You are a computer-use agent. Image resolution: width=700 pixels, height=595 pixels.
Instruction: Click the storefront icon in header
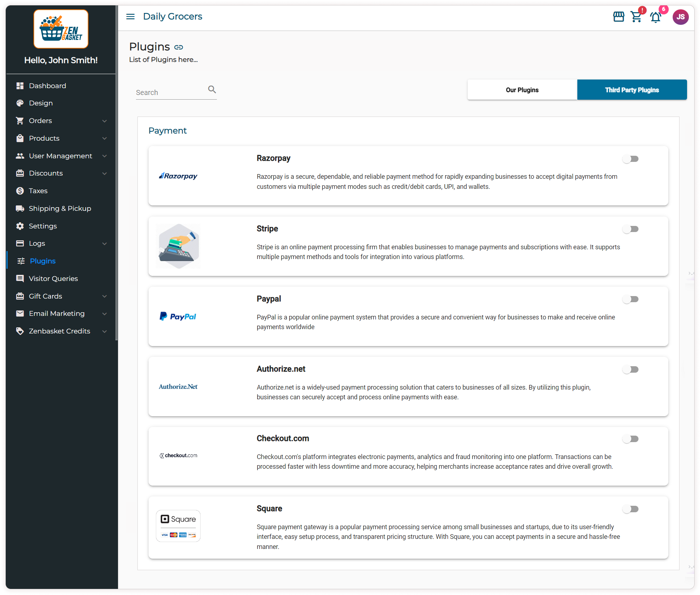point(618,17)
